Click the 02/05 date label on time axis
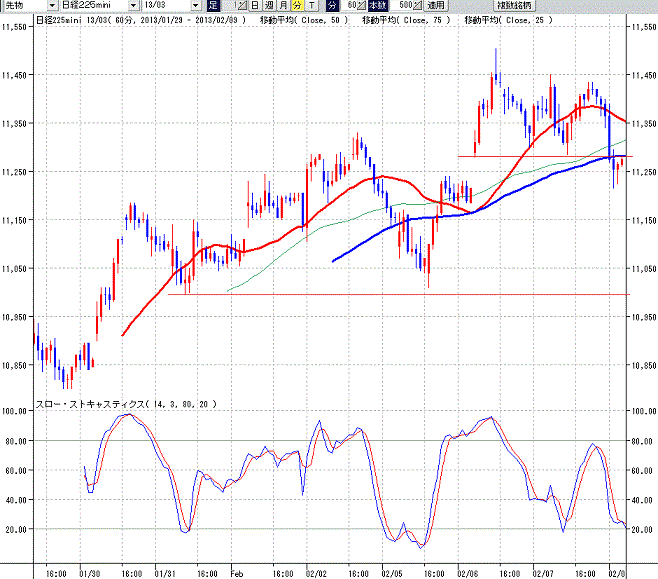Viewport: 658px width, 579px height. (x=392, y=574)
